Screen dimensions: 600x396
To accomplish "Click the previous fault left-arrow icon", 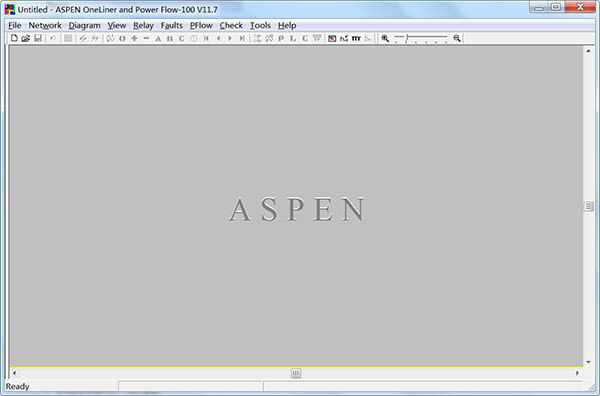I will (x=218, y=38).
